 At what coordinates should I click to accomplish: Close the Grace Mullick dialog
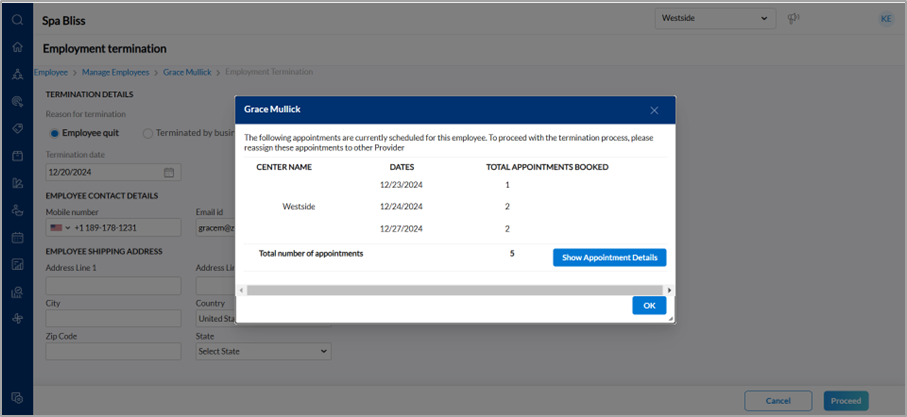pyautogui.click(x=654, y=110)
